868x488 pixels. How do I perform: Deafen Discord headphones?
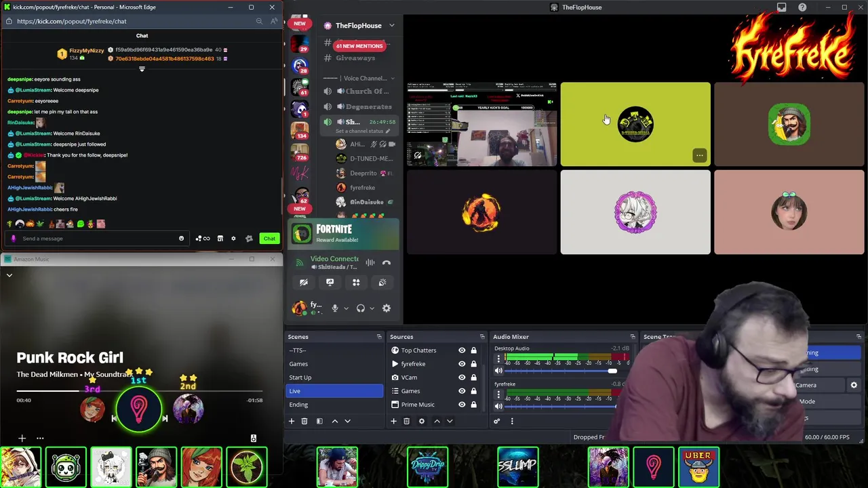[361, 308]
